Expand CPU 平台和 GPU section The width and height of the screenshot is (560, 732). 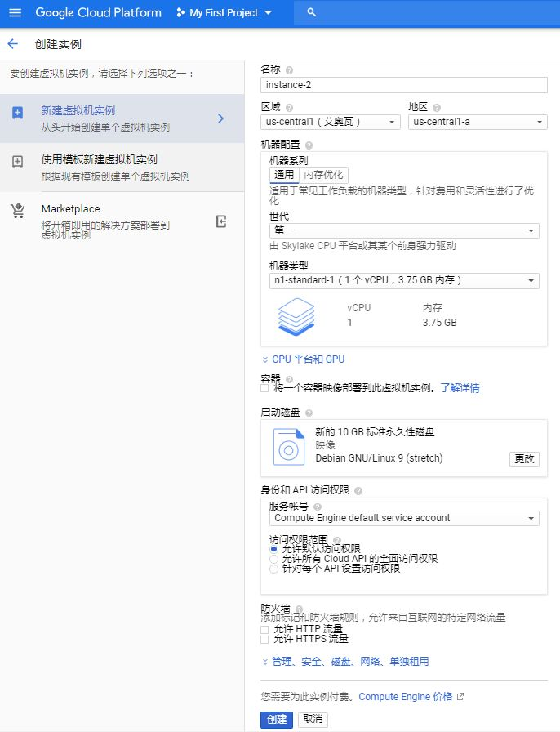(x=304, y=359)
